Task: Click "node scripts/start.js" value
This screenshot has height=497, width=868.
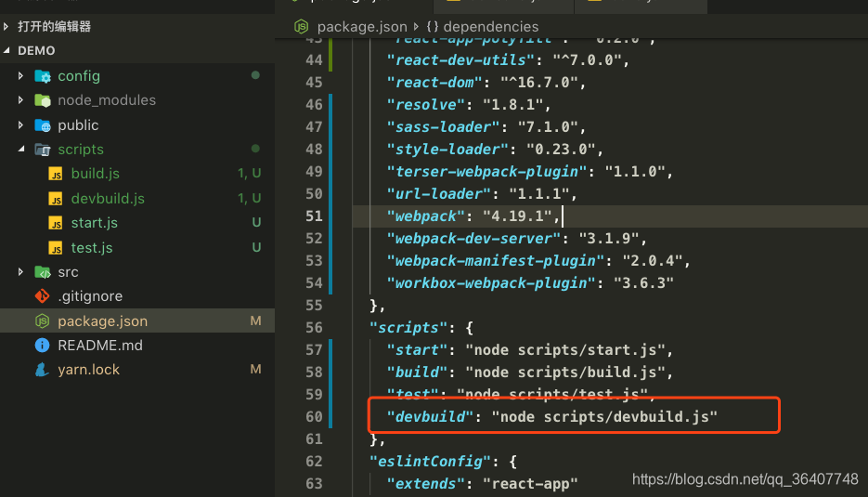Action: pos(565,349)
